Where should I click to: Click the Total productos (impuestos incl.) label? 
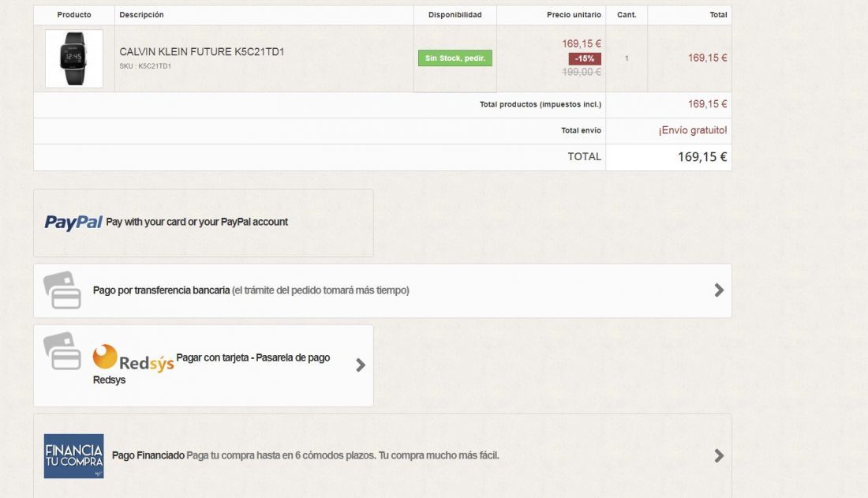click(541, 104)
